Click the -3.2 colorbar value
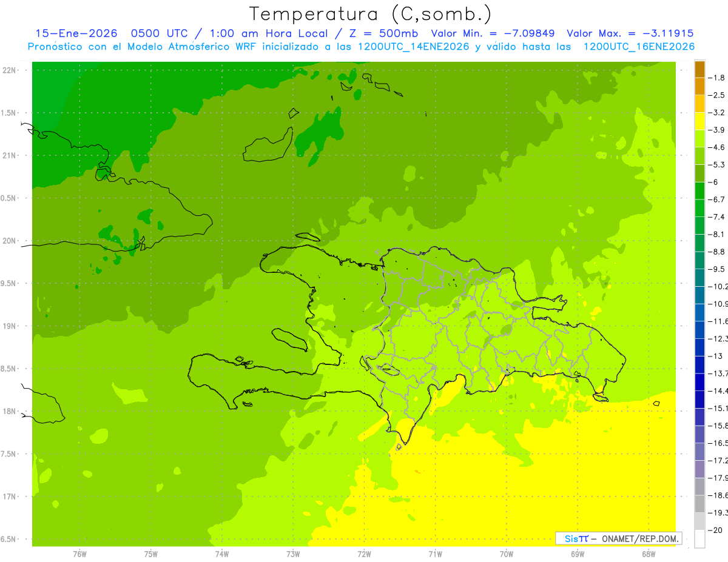The width and height of the screenshot is (728, 562). coord(717,113)
